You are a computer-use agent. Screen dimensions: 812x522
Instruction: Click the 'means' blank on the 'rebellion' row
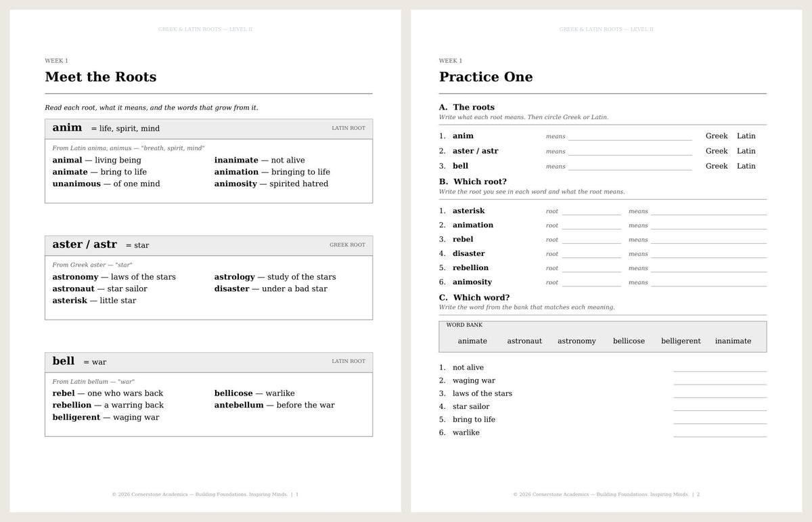(x=708, y=268)
